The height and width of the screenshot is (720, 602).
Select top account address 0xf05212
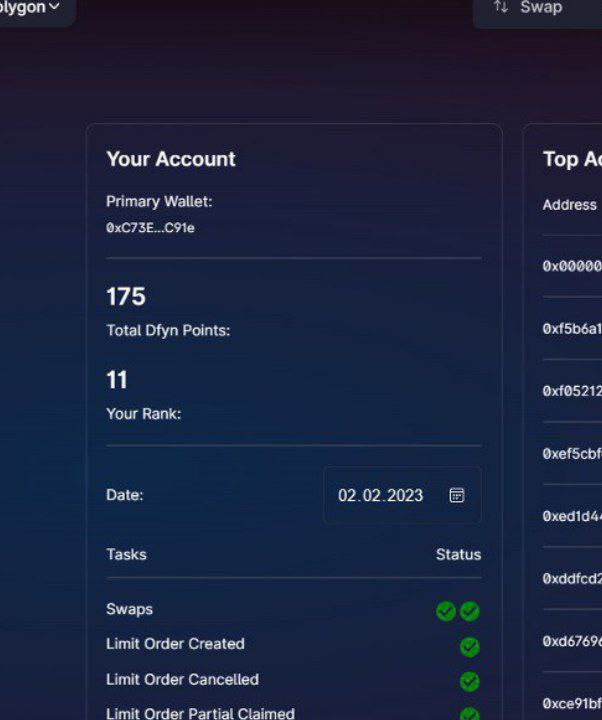(x=572, y=391)
